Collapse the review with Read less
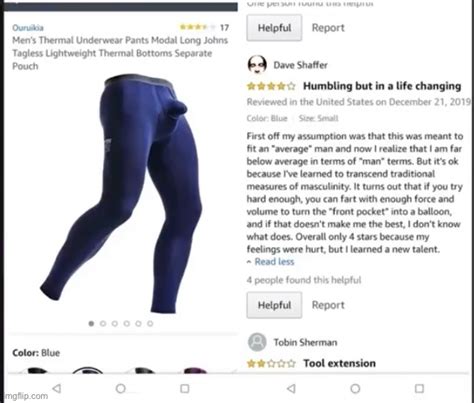Viewport: 474px width, 403px height. pyautogui.click(x=271, y=262)
